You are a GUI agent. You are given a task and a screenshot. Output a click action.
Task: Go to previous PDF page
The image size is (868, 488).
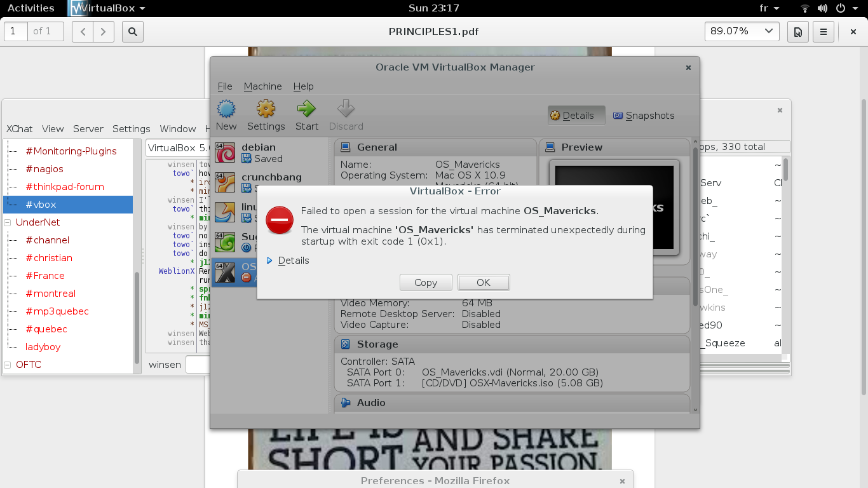[83, 31]
